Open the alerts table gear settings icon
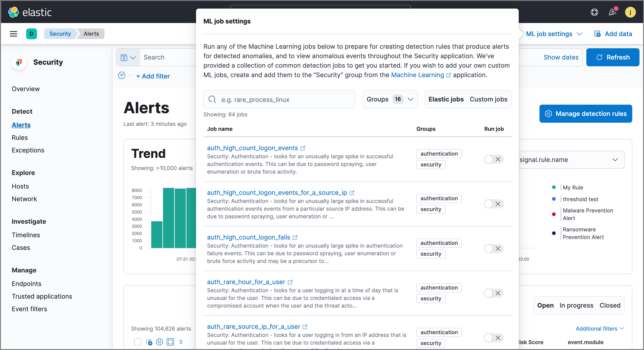Image resolution: width=644 pixels, height=350 pixels. pyautogui.click(x=160, y=342)
